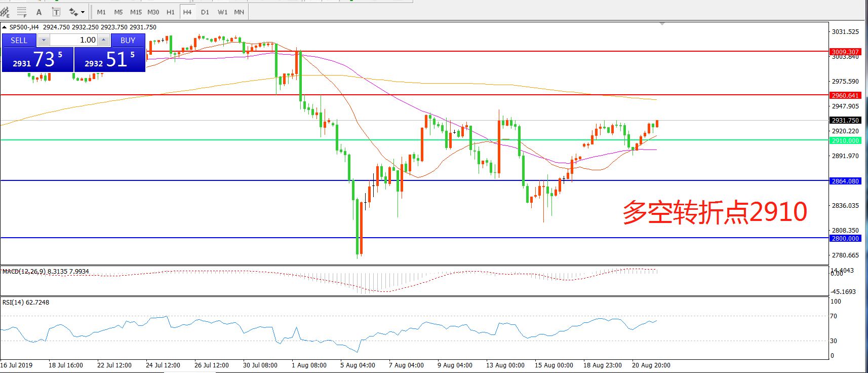Viewport: 868px width, 373px height.
Task: Click the SELL button at 2931.73
Action: click(38, 59)
